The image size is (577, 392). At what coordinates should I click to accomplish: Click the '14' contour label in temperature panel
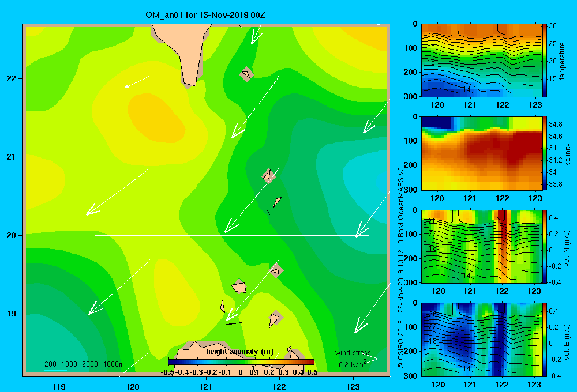click(466, 89)
